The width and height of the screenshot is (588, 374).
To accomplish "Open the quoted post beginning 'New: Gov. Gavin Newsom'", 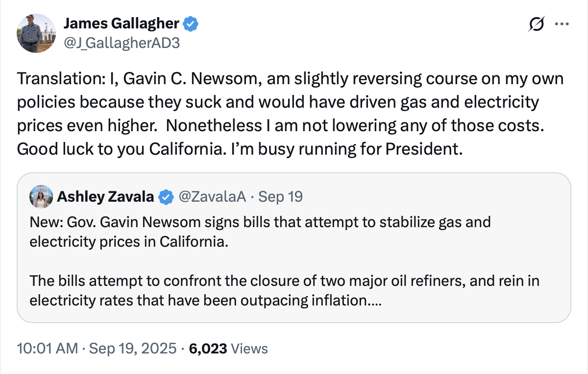I will pos(260,223).
